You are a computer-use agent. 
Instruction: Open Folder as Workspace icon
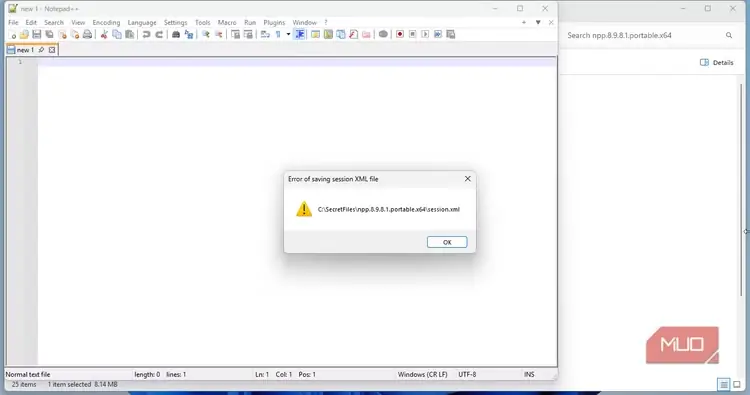366,34
